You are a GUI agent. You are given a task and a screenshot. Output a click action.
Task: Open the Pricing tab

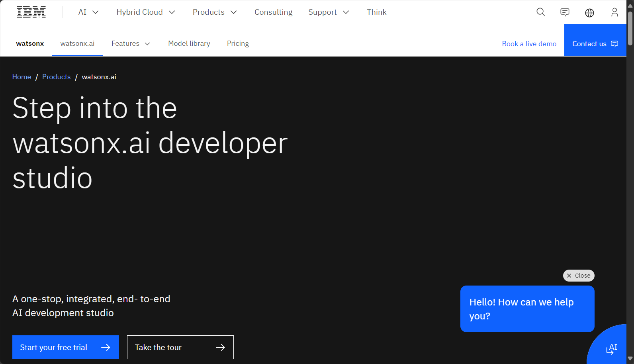238,43
